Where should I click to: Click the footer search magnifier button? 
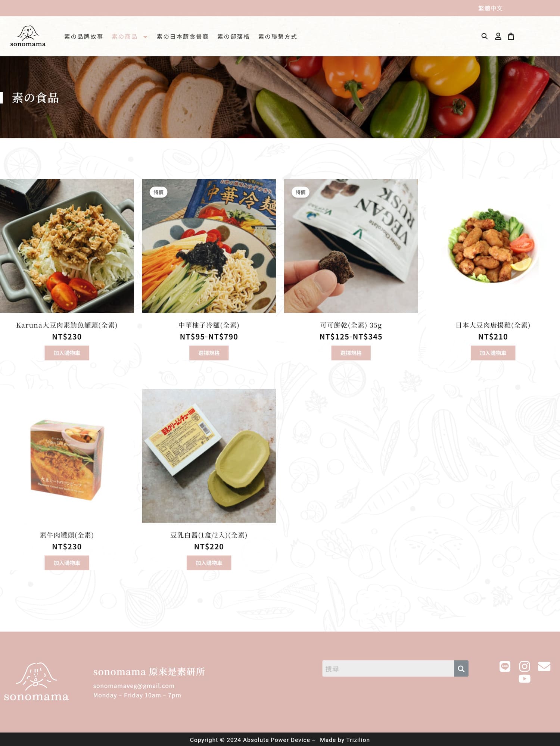point(461,668)
